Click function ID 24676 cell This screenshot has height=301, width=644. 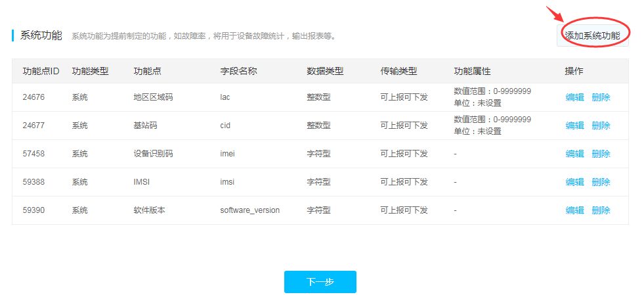tap(33, 97)
